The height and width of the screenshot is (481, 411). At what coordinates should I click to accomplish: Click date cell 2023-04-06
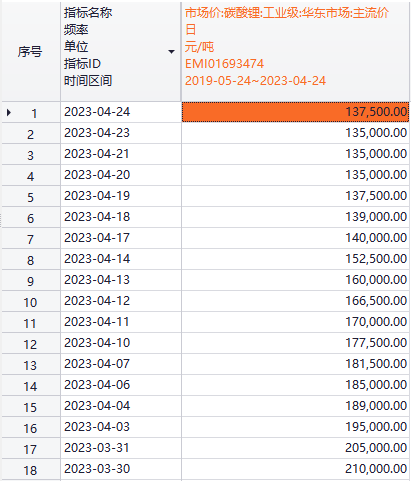[x=121, y=385]
